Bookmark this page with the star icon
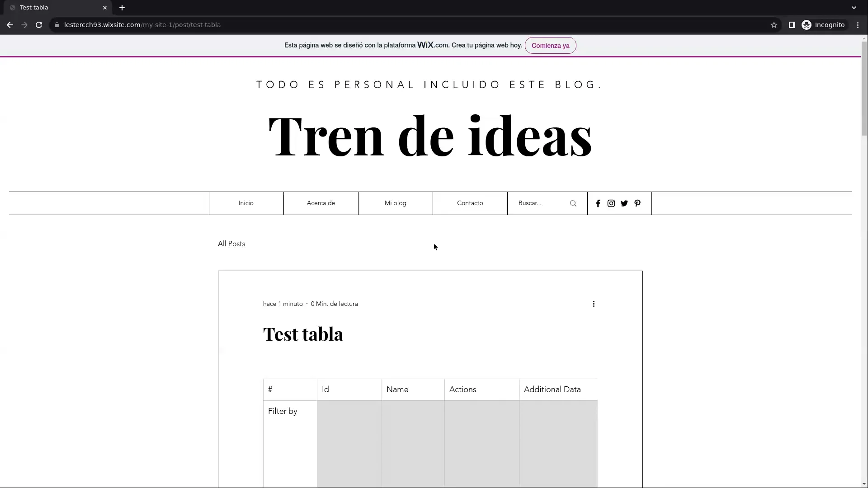The height and width of the screenshot is (488, 868). coord(774,25)
